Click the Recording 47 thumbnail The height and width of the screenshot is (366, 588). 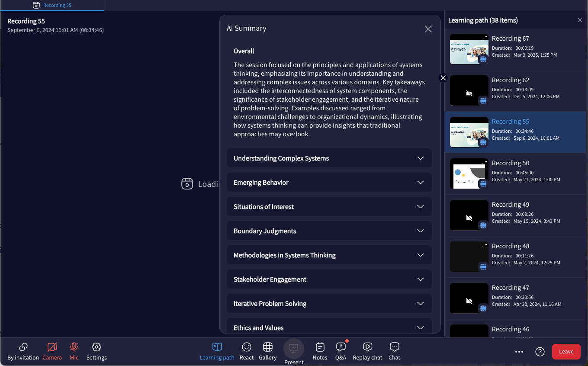click(469, 298)
